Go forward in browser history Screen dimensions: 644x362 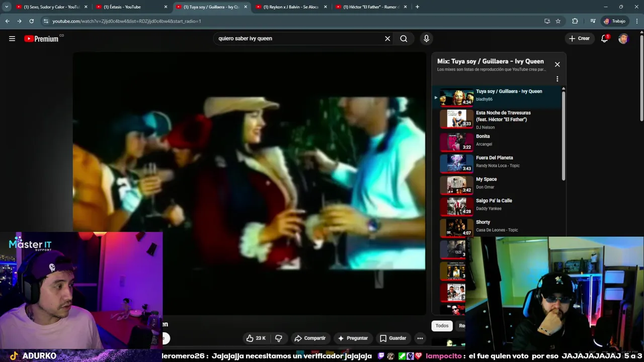pyautogui.click(x=19, y=21)
